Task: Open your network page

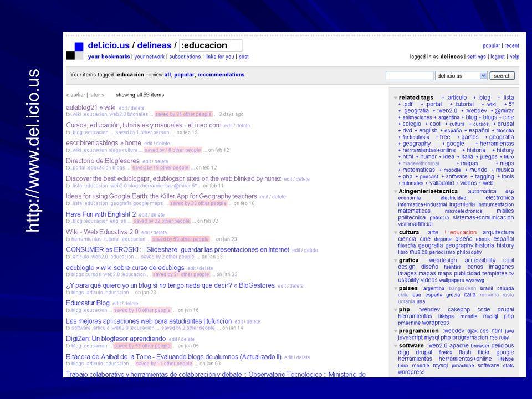Action: (x=149, y=57)
